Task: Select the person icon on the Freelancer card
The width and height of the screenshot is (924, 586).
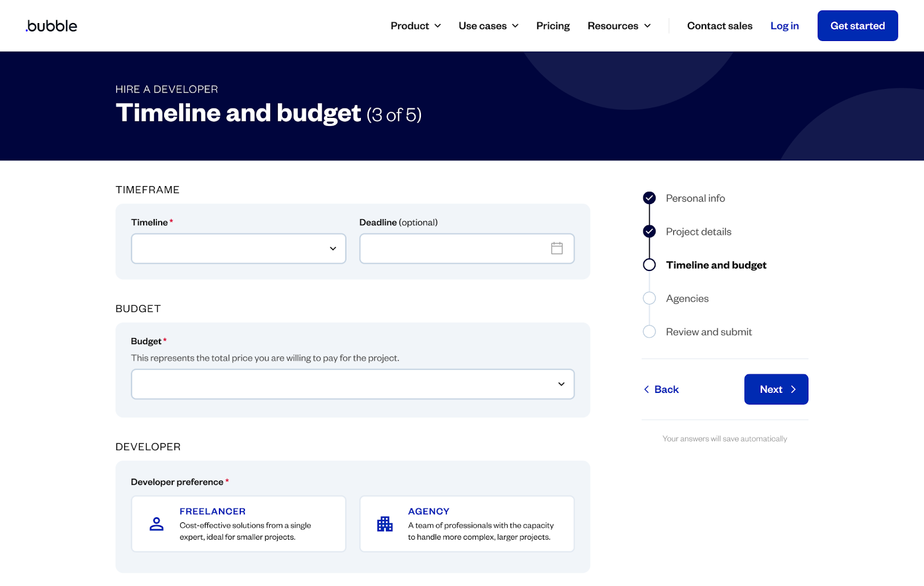Action: pos(156,524)
